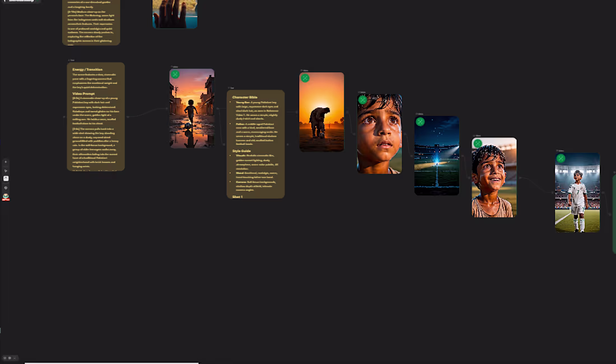Click the project title at top-left corner
616x364 pixels.
click(x=21, y=1)
